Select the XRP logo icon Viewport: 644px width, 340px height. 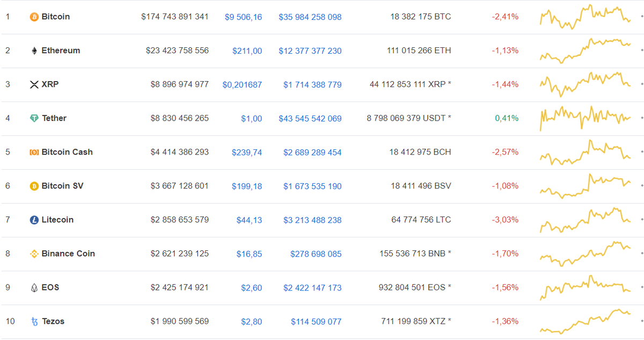click(34, 84)
